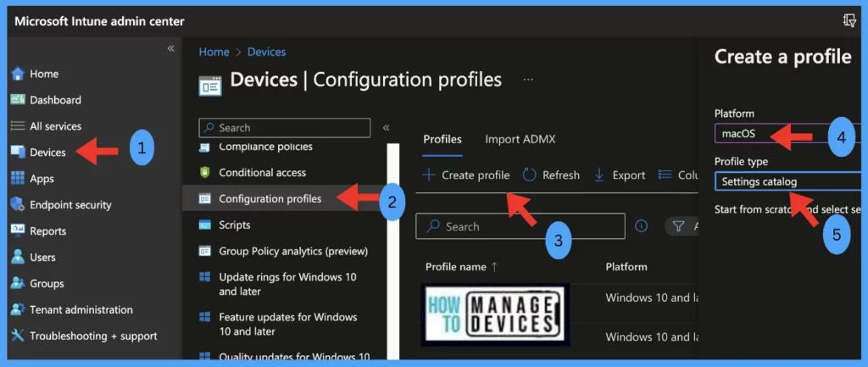Click the Feature updates Windows icon
Screen dimensions: 868x367
tap(205, 317)
